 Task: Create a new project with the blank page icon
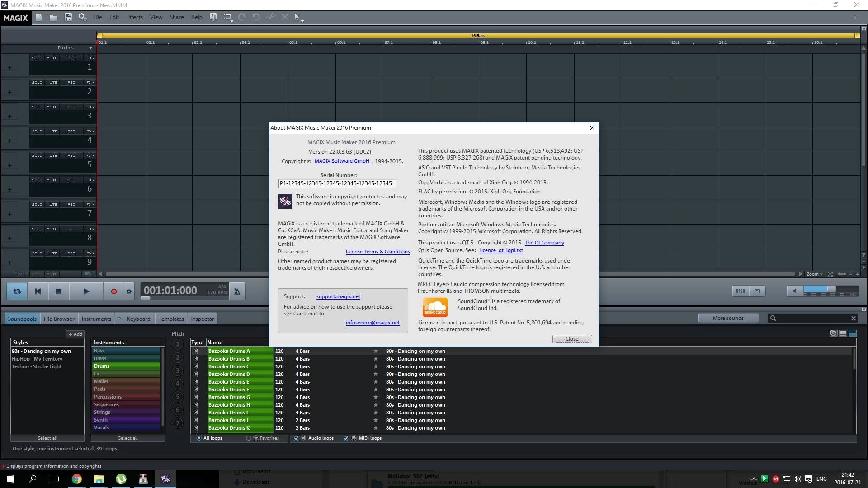pyautogui.click(x=39, y=17)
